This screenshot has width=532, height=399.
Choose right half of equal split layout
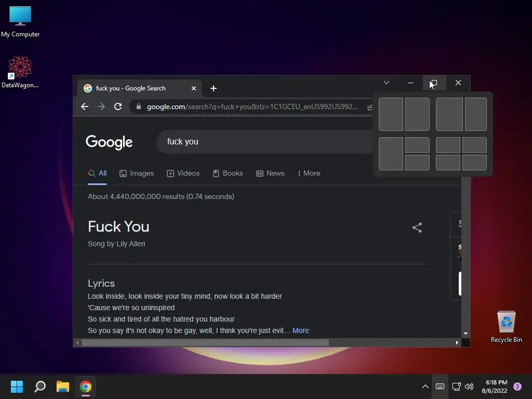[417, 114]
